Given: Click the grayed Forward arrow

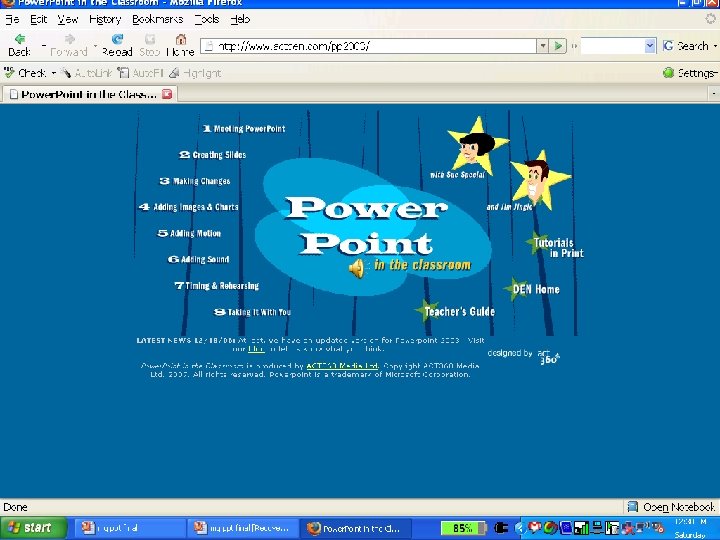Looking at the screenshot, I should [x=68, y=45].
